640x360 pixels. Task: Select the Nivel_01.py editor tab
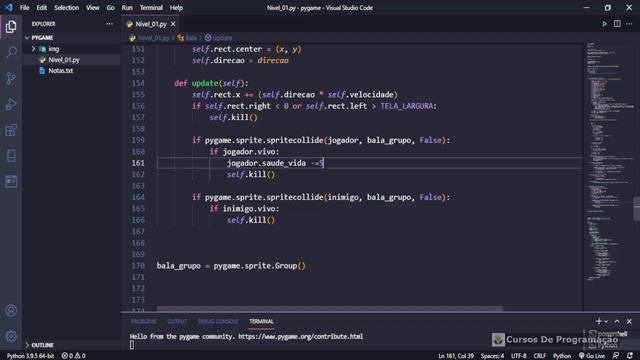[151, 24]
